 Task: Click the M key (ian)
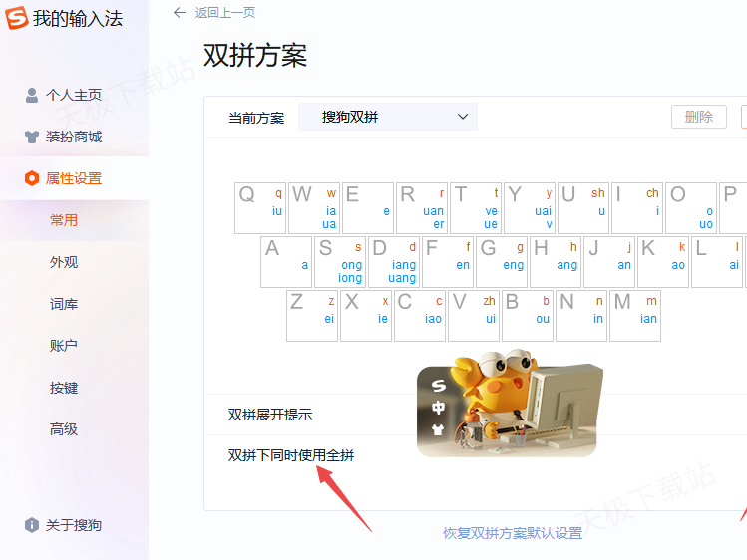pos(635,316)
